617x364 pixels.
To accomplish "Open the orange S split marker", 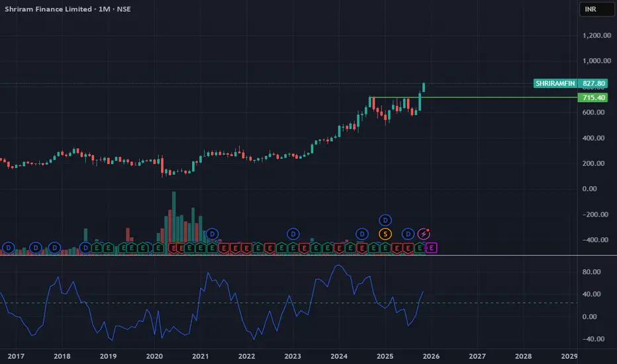I will [x=385, y=234].
